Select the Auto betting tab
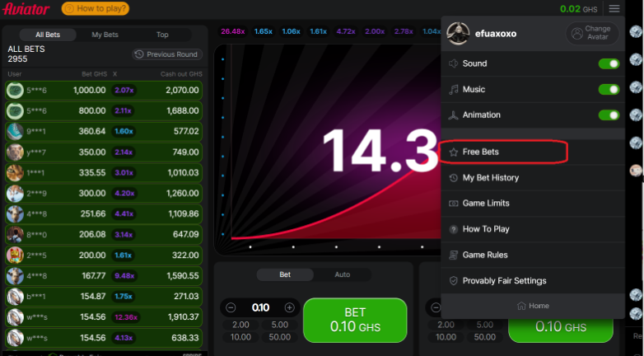This screenshot has height=356, width=644. [342, 274]
